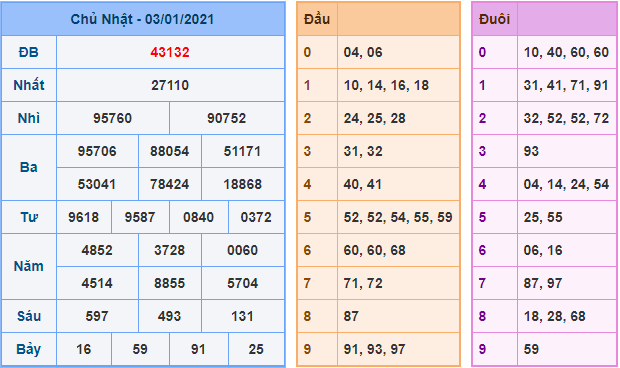
Task: Click fourth prize number 0840
Action: coord(198,217)
